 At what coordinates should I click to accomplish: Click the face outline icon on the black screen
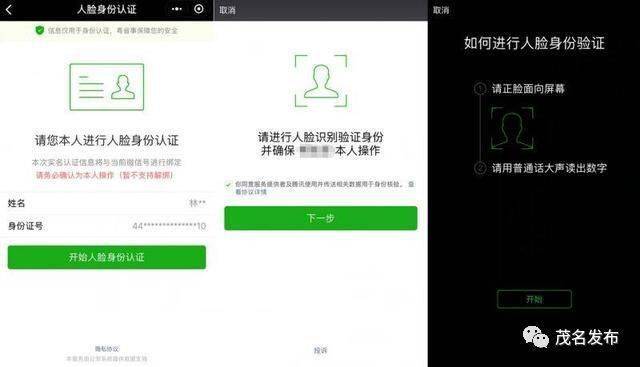pyautogui.click(x=512, y=128)
